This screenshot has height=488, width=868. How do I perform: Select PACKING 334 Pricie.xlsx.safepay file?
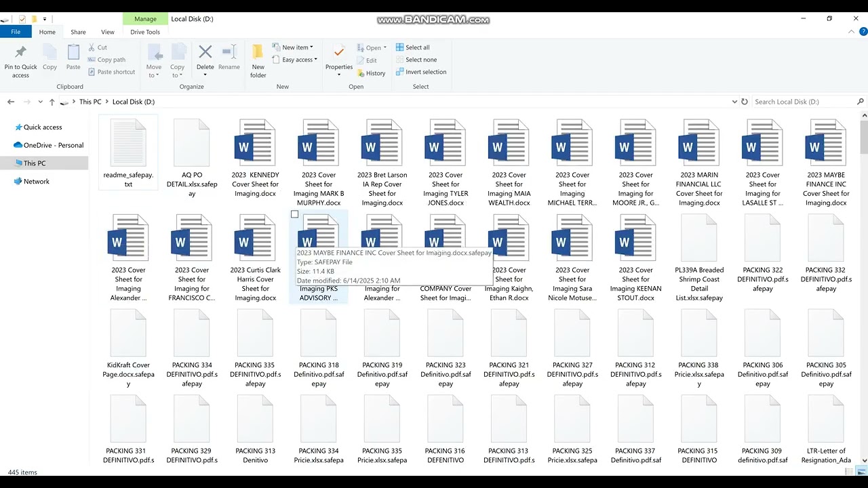(x=319, y=429)
